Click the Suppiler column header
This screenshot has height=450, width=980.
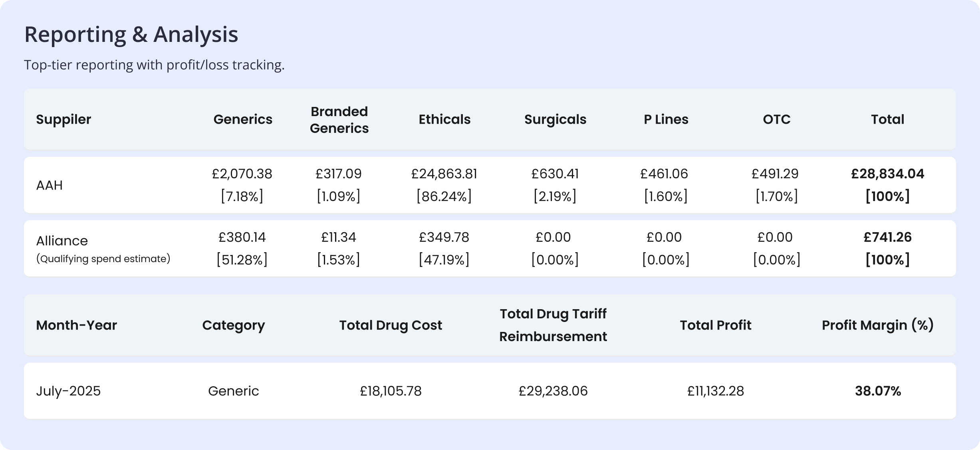click(x=63, y=119)
